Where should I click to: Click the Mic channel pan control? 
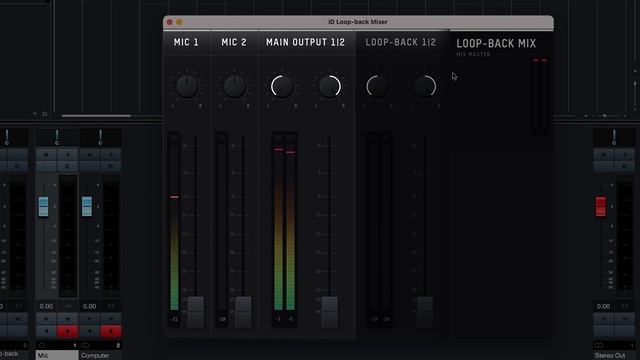tap(57, 138)
